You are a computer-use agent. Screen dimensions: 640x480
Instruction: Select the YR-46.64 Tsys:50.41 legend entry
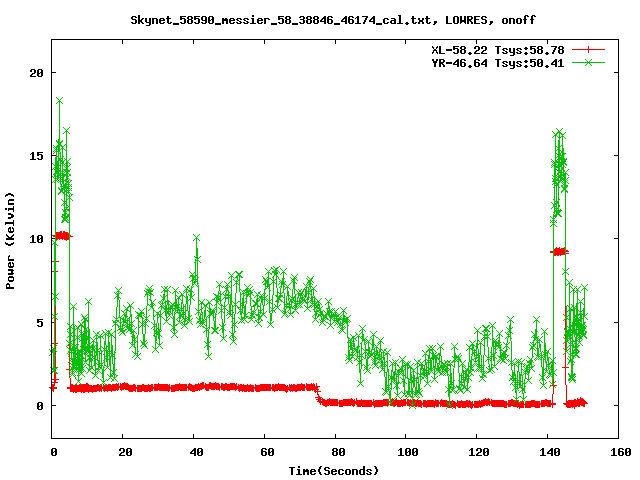coord(498,63)
